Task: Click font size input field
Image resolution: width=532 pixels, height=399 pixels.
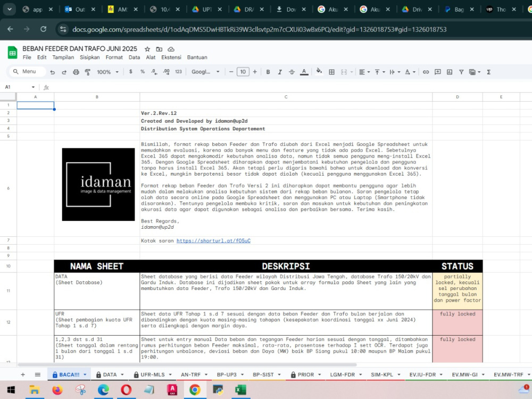Action: coord(243,72)
